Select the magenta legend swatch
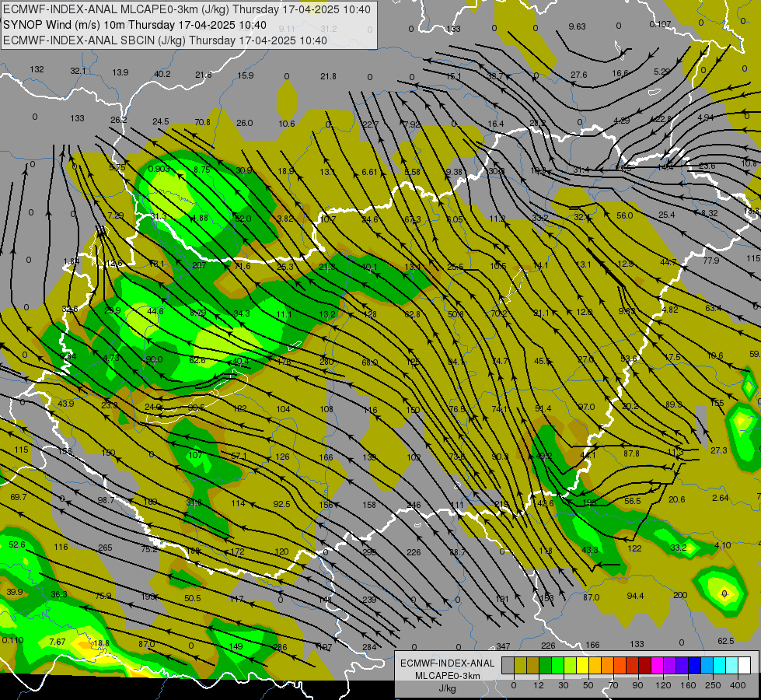The image size is (761, 700). pos(657,665)
